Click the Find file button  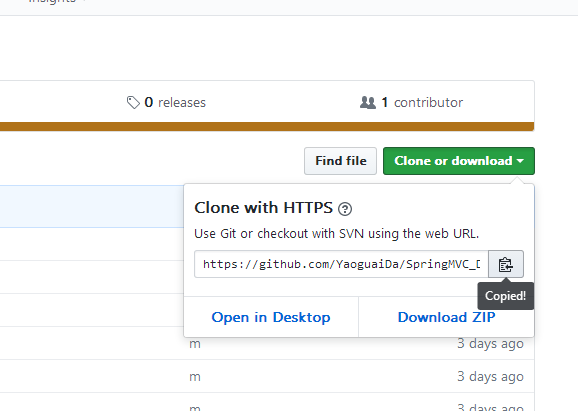340,161
